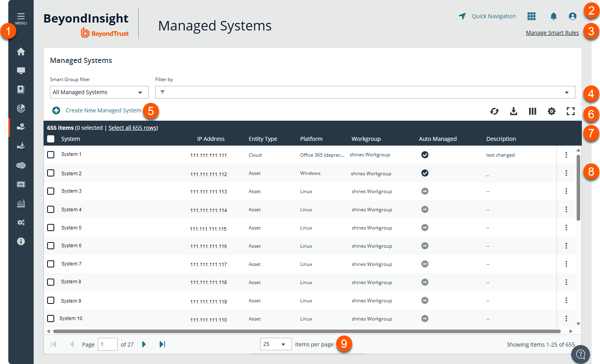Click the vertical scrollbar thumb
The width and height of the screenshot is (600, 364).
(x=578, y=188)
